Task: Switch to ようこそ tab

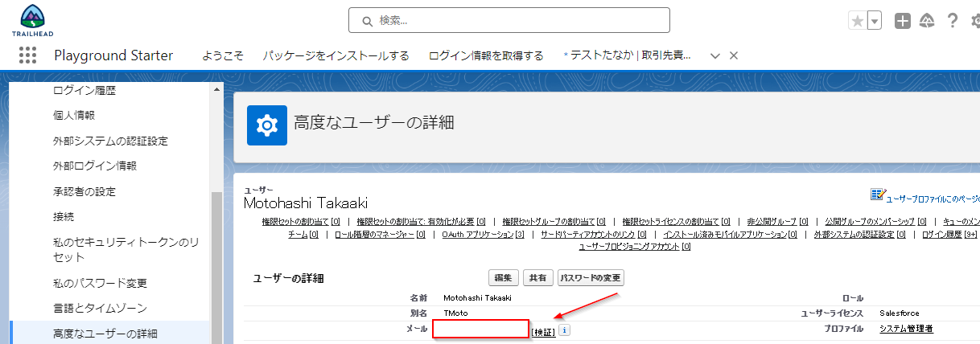Action: point(223,55)
